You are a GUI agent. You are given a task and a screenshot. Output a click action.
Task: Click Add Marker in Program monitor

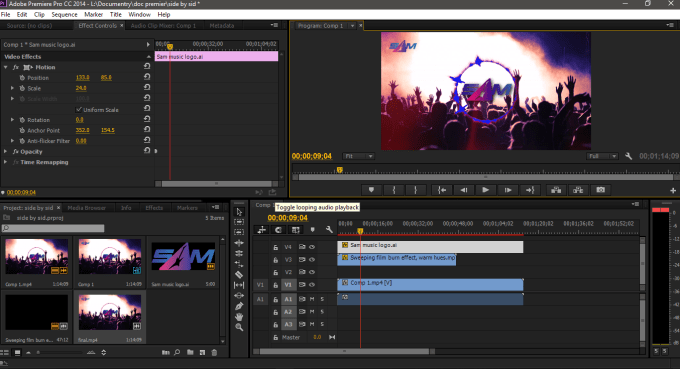tap(371, 190)
